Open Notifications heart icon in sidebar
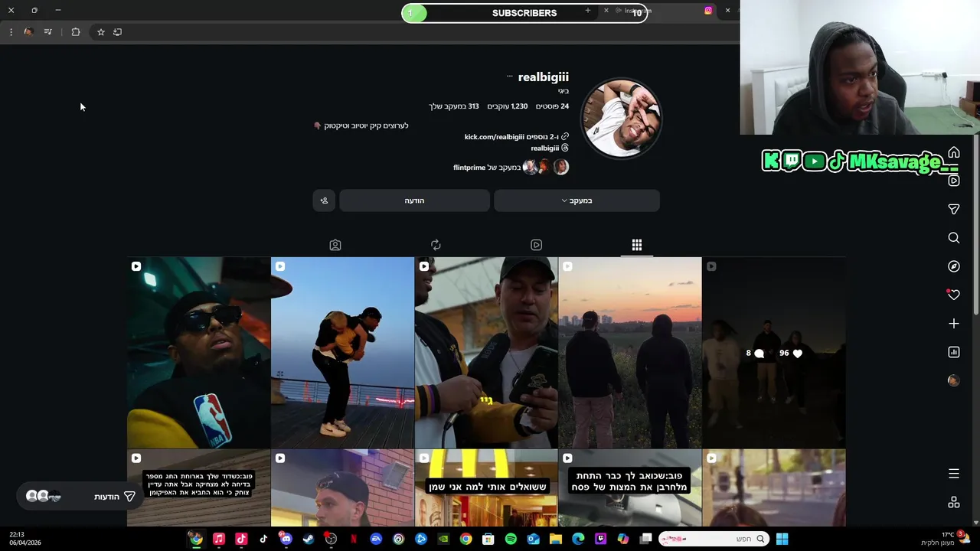Screen dimensions: 980x551 coord(954,295)
